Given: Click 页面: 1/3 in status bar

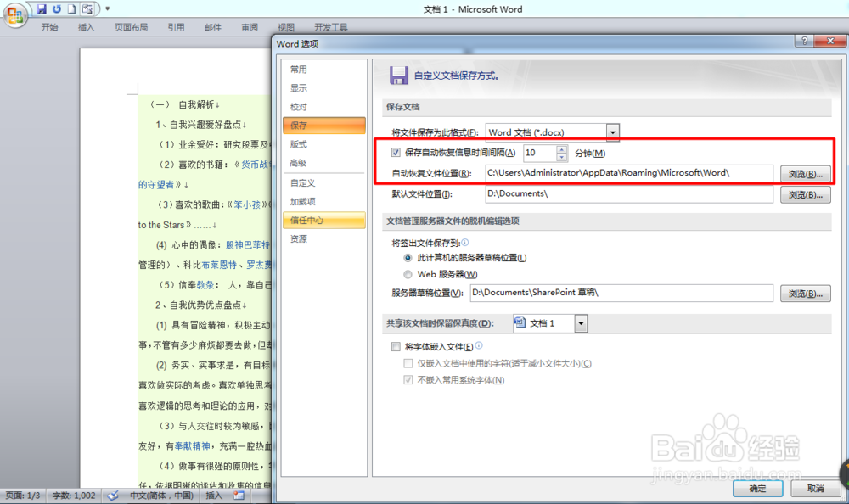Looking at the screenshot, I should tap(23, 496).
